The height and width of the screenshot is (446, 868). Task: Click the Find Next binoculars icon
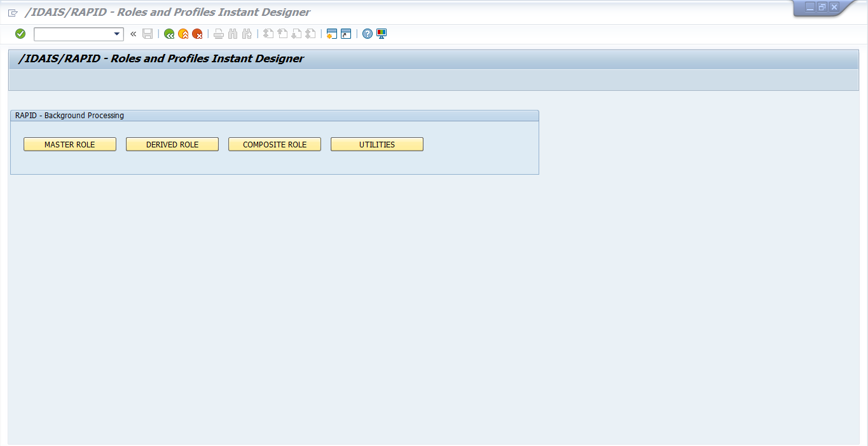point(247,34)
